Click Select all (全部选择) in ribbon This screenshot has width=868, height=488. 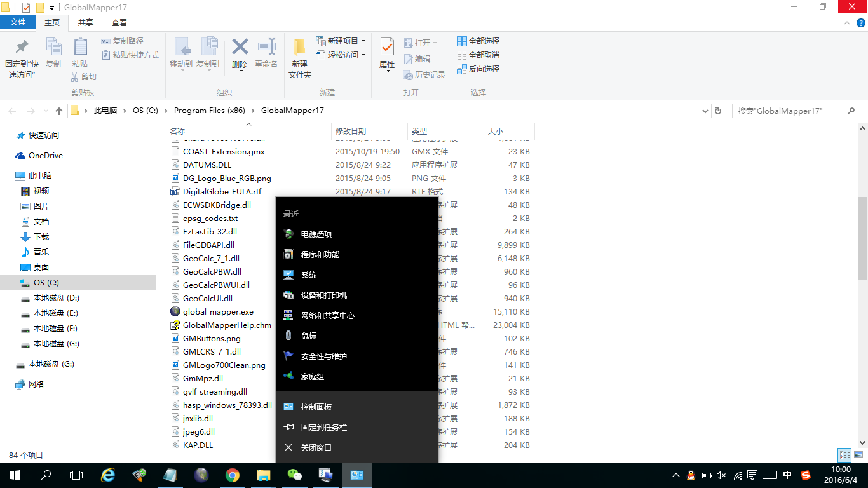[x=478, y=41]
